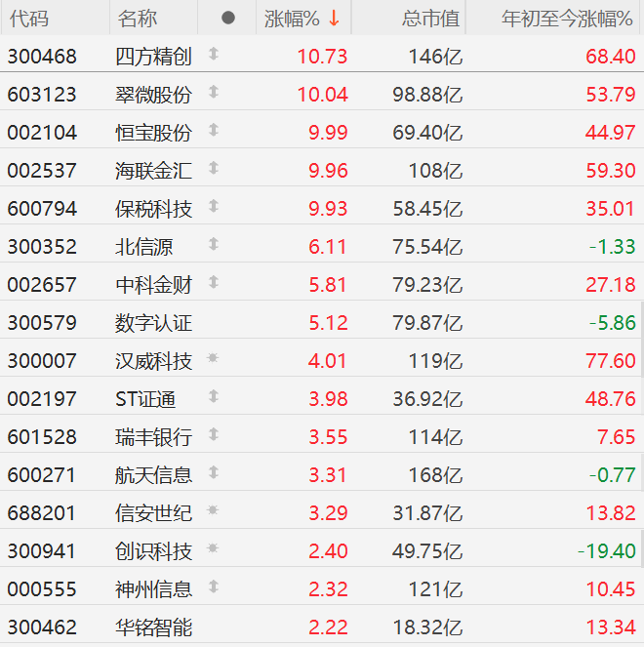Click market cap 58.45亿
The width and height of the screenshot is (644, 647).
tap(427, 209)
